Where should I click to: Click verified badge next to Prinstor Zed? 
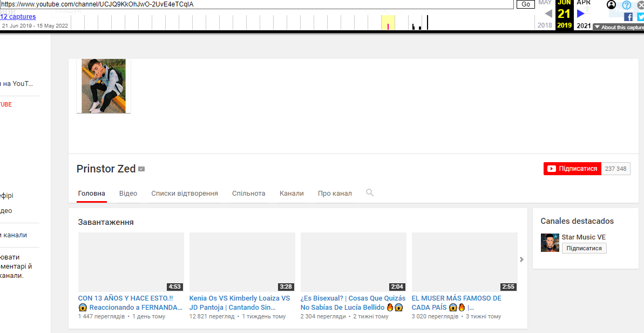141,169
